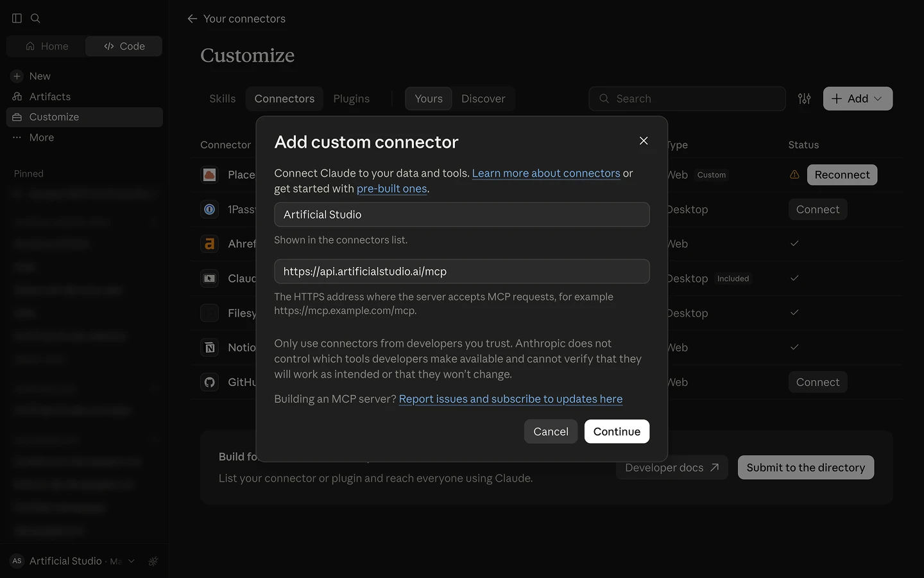
Task: Click the first connector row's icon
Action: click(210, 175)
